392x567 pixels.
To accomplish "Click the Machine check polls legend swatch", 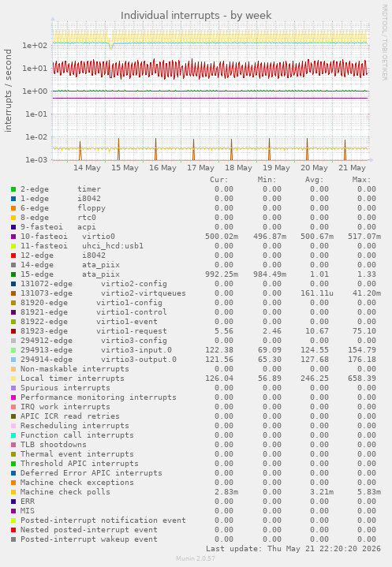I will (13, 492).
